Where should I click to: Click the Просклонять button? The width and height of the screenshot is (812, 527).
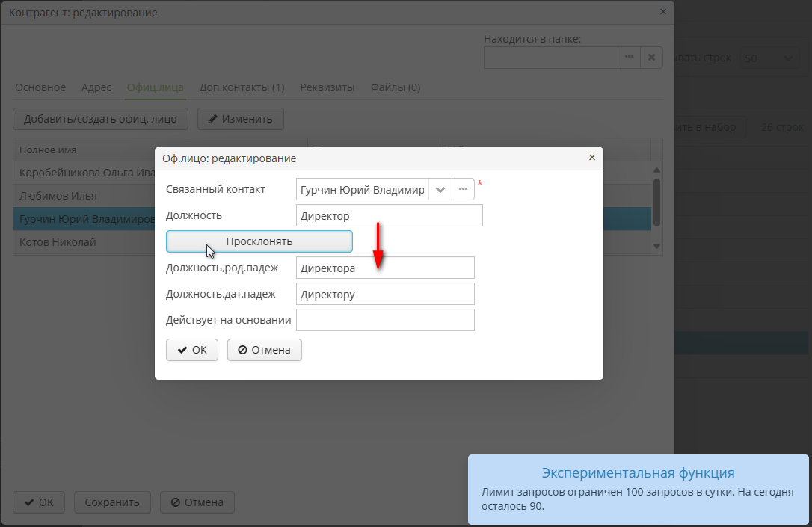[259, 241]
